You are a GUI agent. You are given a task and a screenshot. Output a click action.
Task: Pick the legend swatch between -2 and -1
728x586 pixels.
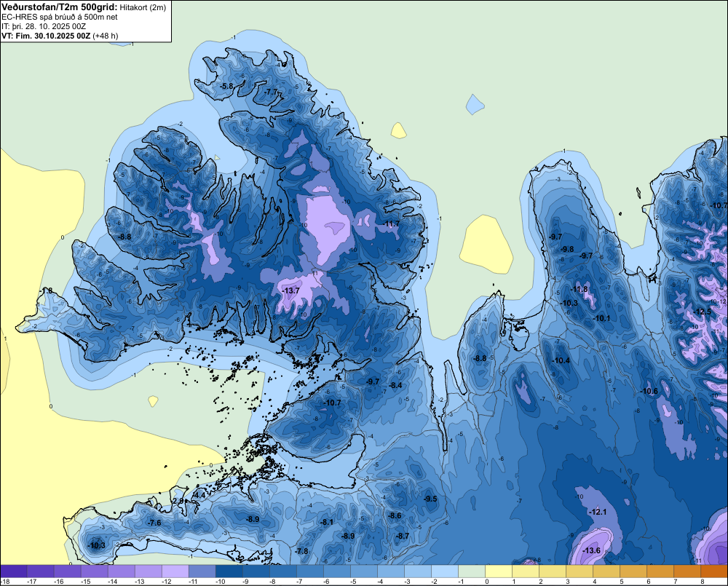(x=445, y=571)
